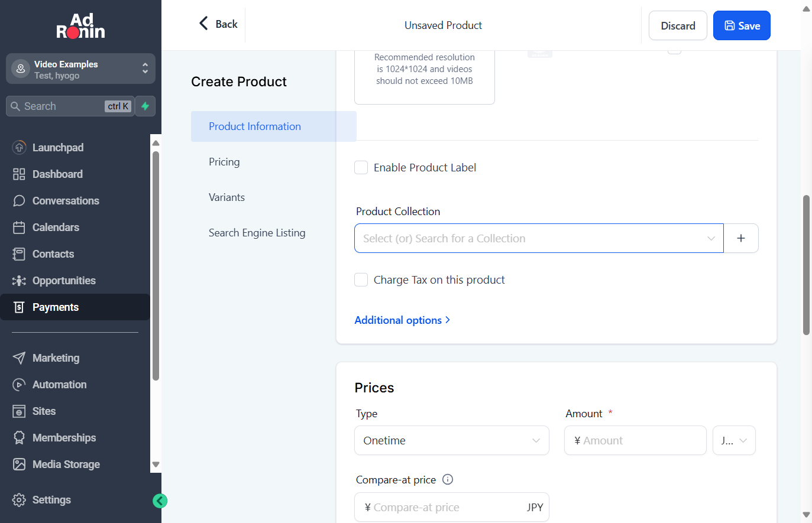Click the Amount input field
Image resolution: width=812 pixels, height=523 pixels.
[x=635, y=440]
